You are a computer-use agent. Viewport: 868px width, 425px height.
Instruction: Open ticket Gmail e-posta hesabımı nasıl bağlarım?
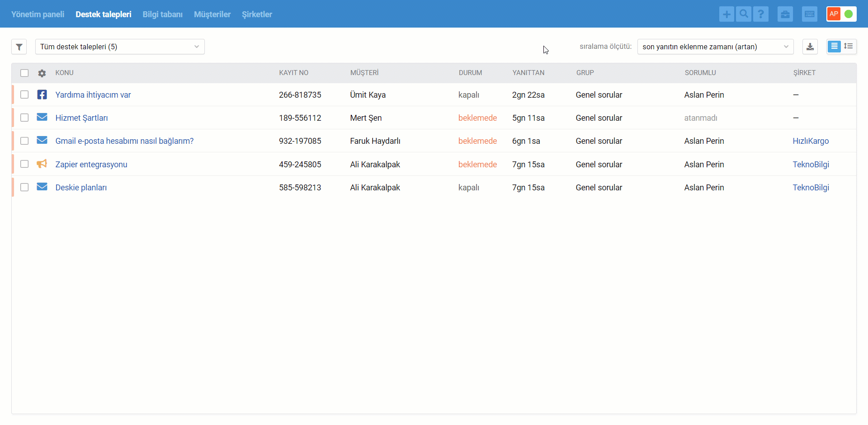pyautogui.click(x=124, y=141)
